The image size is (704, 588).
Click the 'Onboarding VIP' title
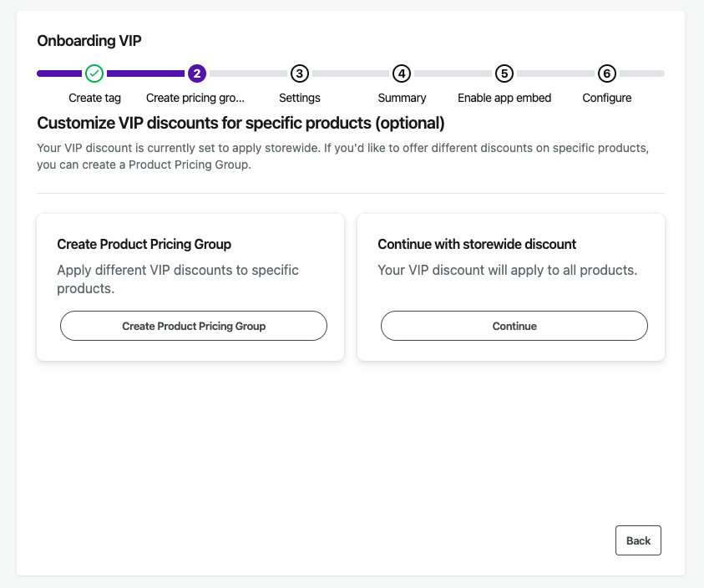click(x=89, y=41)
